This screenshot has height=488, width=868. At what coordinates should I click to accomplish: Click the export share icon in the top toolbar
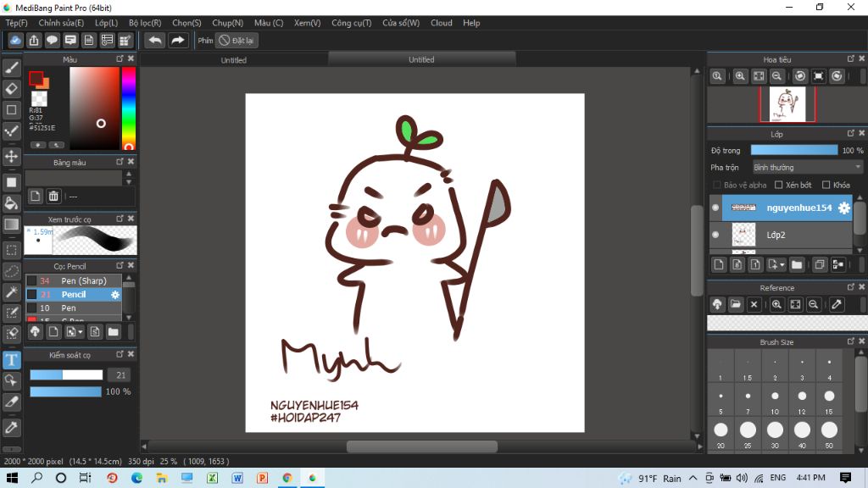click(x=34, y=41)
